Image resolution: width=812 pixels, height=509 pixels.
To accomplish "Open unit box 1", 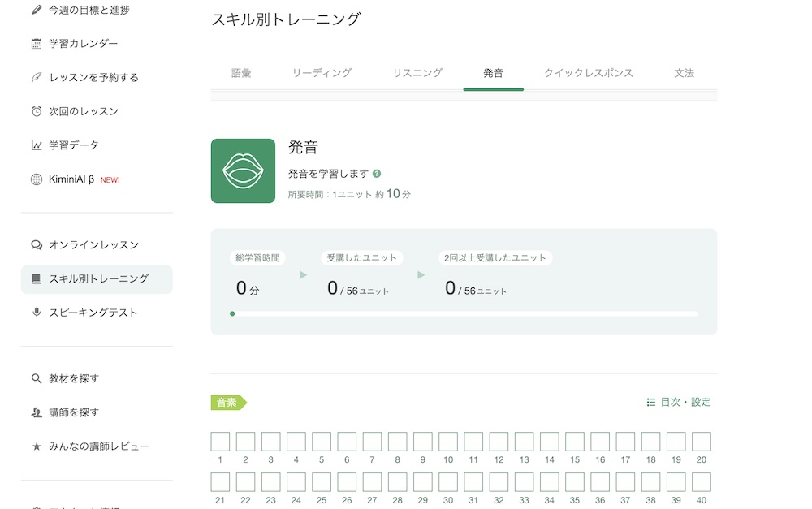I will tap(220, 442).
